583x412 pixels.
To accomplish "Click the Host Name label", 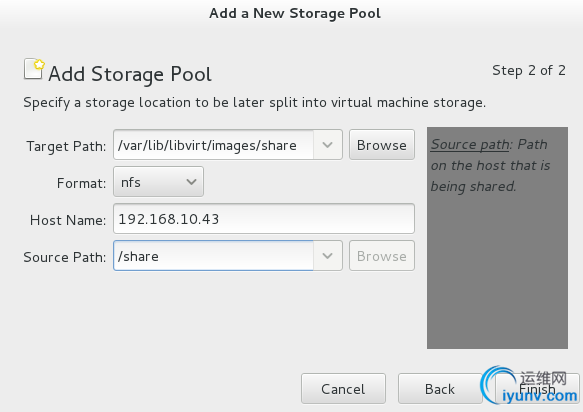I will click(68, 220).
